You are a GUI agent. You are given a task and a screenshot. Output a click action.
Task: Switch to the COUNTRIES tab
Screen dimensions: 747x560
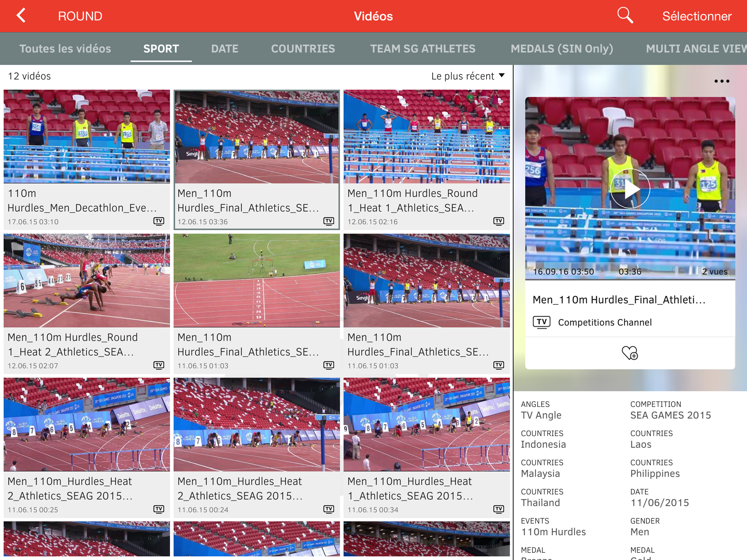[303, 49]
